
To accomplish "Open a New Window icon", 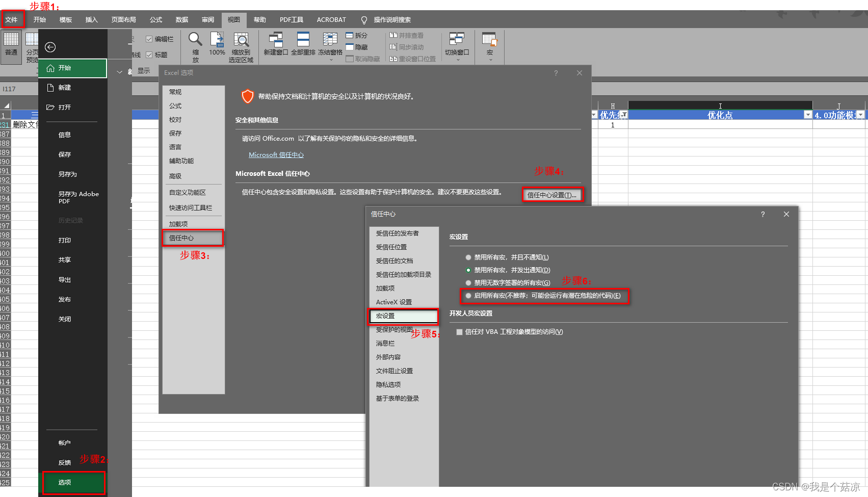I will (x=276, y=40).
